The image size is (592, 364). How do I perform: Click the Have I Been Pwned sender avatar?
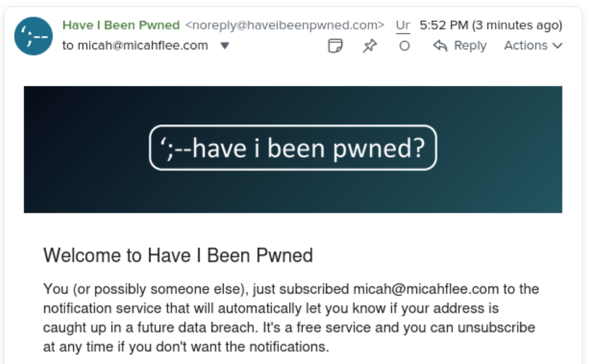pos(33,37)
